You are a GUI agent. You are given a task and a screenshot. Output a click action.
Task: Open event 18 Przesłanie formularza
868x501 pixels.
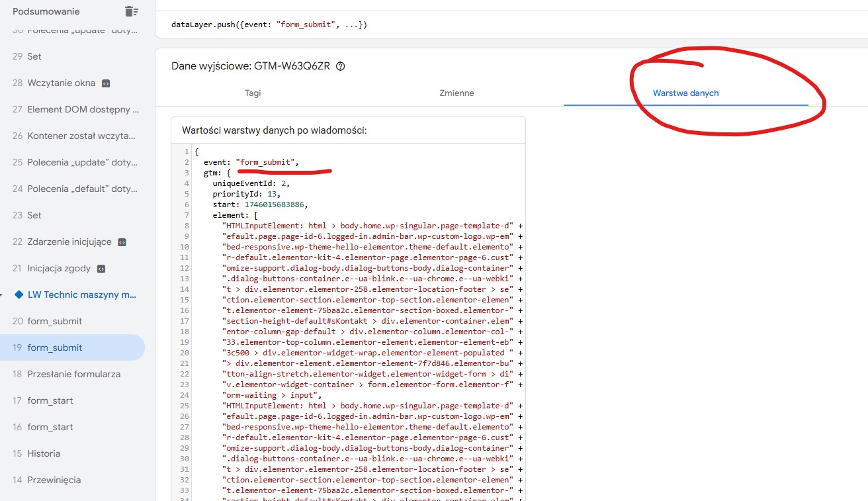tap(73, 374)
